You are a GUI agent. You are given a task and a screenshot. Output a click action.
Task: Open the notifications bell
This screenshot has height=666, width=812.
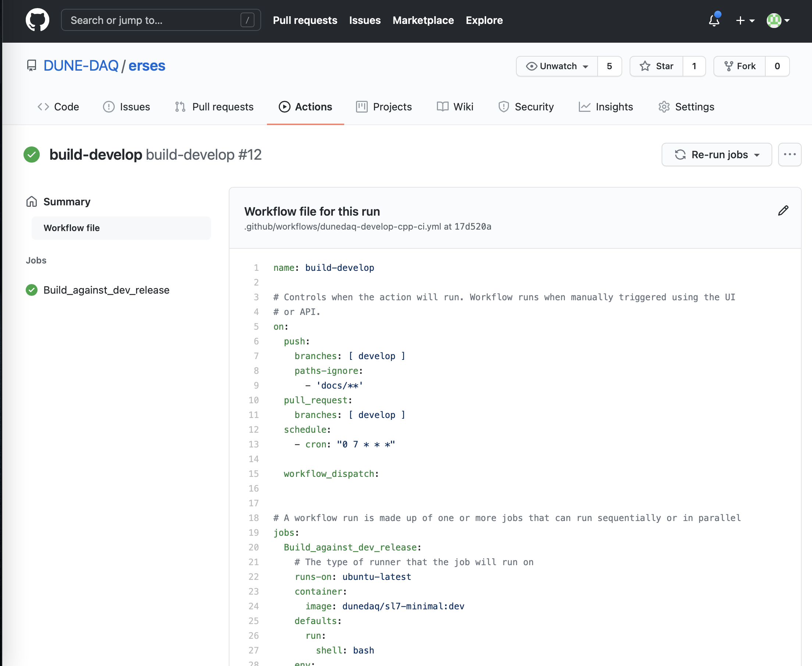[x=714, y=20]
